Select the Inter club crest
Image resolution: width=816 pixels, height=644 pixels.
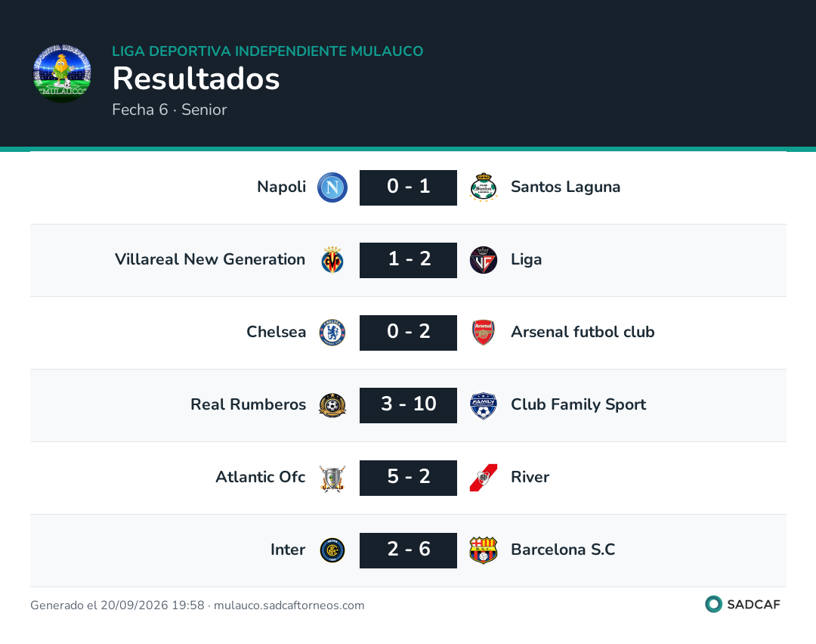(332, 550)
